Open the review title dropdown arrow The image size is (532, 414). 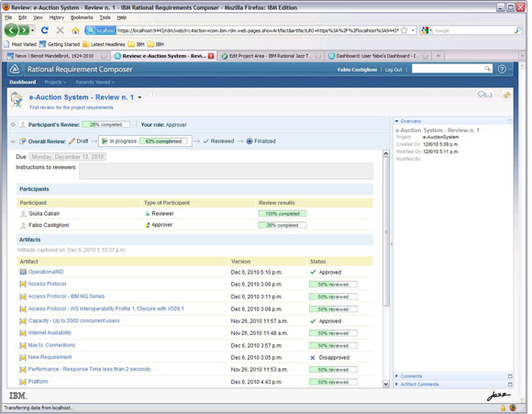coord(139,97)
